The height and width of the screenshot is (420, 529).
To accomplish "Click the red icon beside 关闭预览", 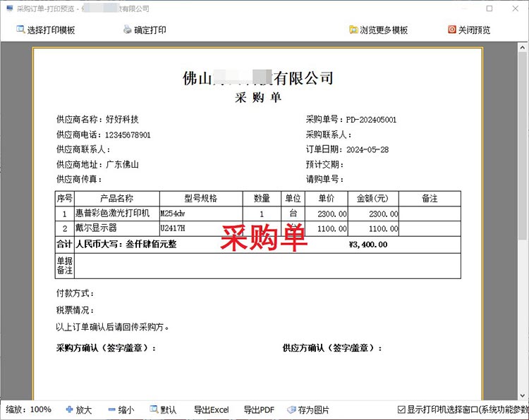I will (x=452, y=30).
